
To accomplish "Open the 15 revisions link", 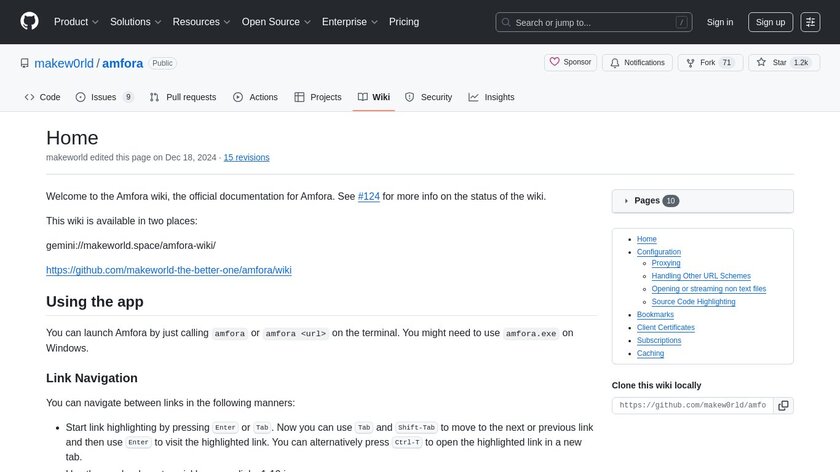I will point(246,157).
